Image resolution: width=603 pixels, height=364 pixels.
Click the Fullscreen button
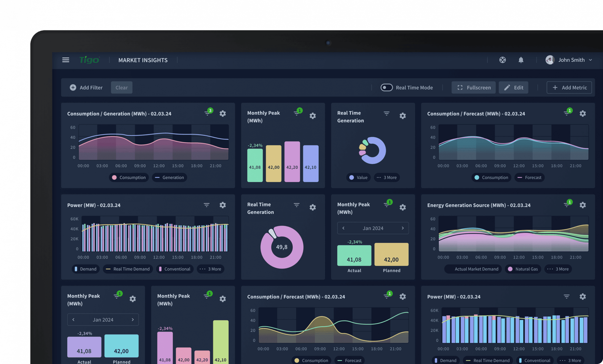tap(473, 88)
